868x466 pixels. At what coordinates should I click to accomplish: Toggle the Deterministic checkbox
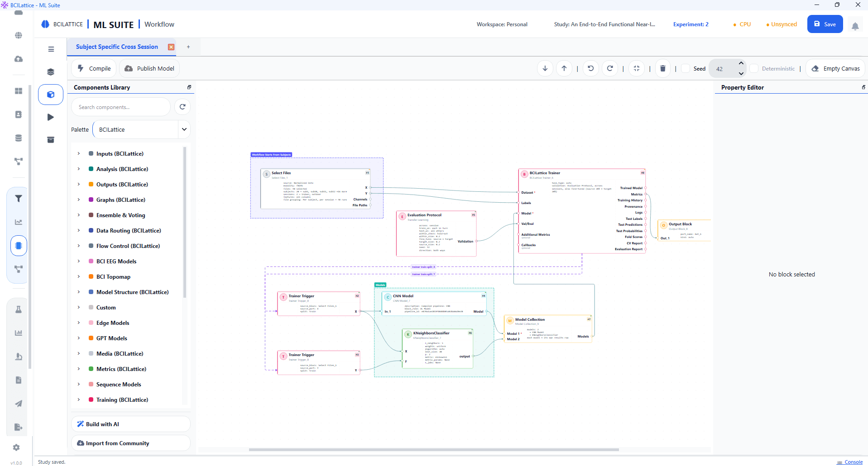pyautogui.click(x=754, y=68)
